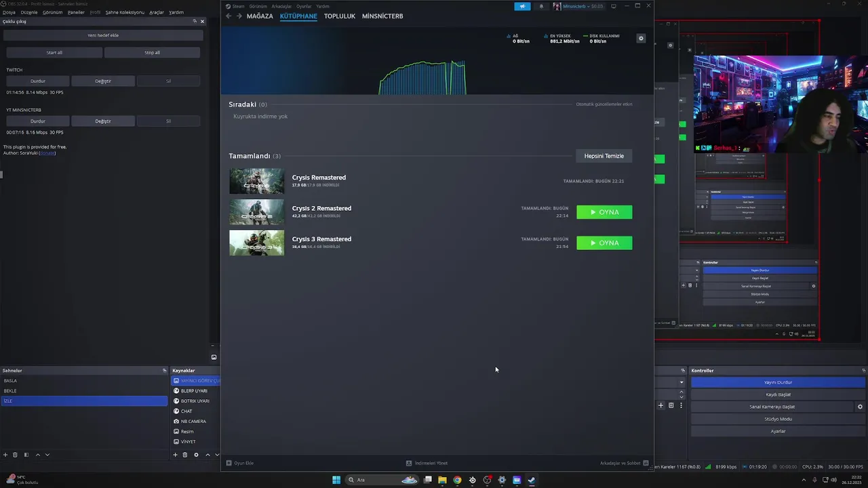
Task: Click Yeni hedef ekle button
Action: click(103, 35)
